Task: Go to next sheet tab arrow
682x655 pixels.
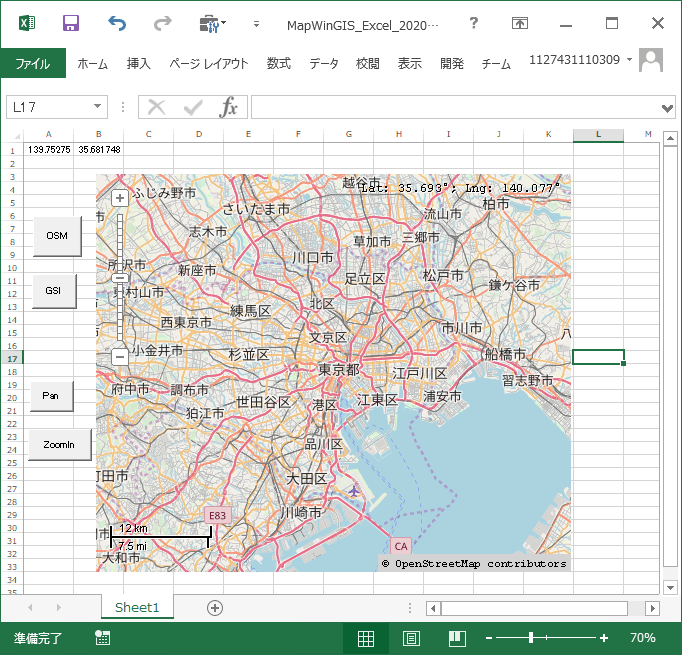Action: [59, 607]
